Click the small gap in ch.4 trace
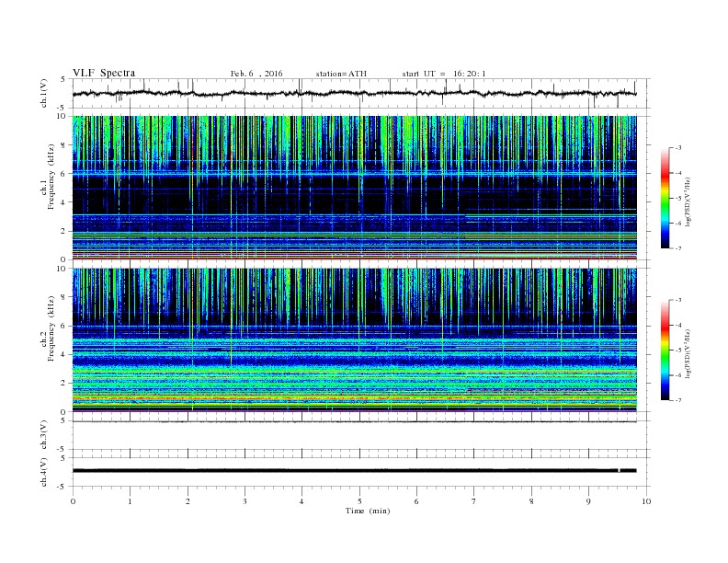Screen dimensions: 728x563 [619, 471]
